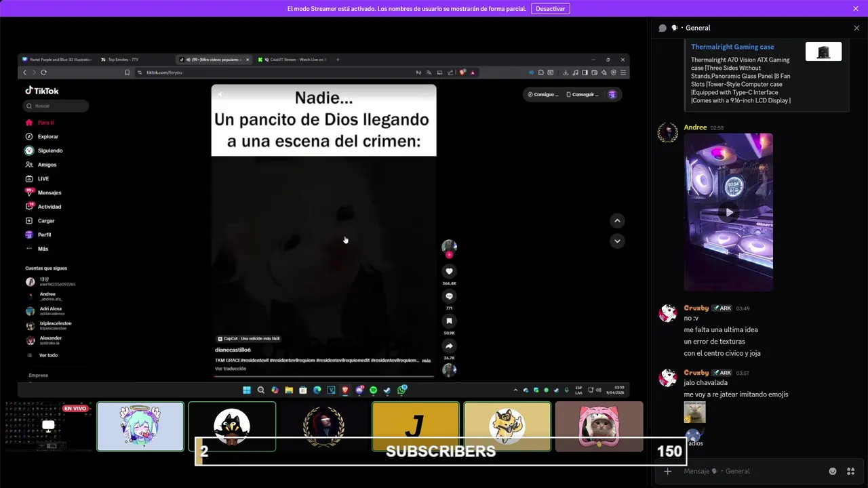Open the Thermalright Gaming case link
The image size is (868, 488).
pos(732,47)
